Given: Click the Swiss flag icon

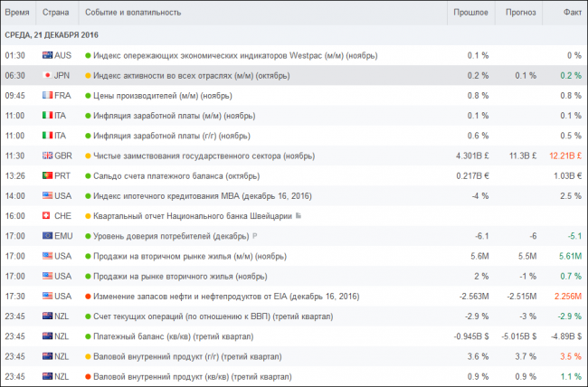Looking at the screenshot, I should 48,216.
